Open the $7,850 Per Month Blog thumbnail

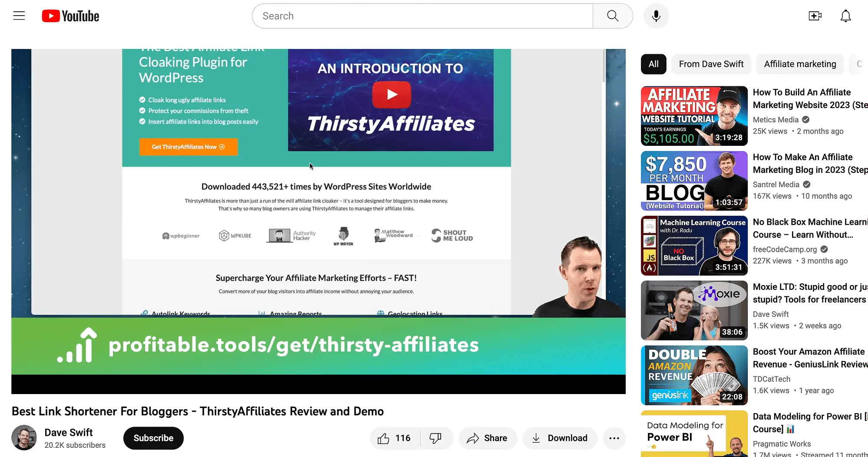[694, 181]
